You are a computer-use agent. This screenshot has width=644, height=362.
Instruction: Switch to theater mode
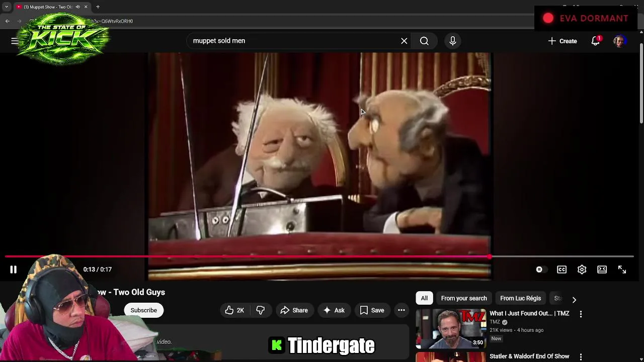(602, 269)
